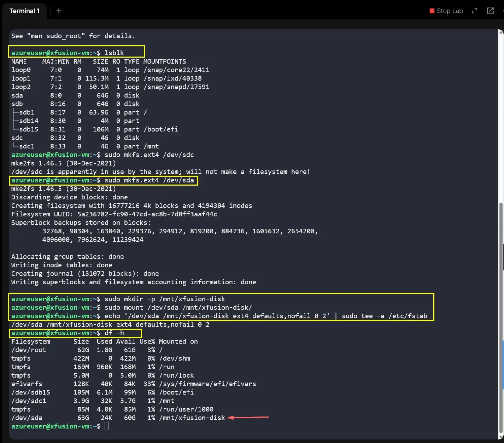Click the loop1 row with /snap/lxd/40338
This screenshot has width=504, height=443.
pyautogui.click(x=106, y=78)
